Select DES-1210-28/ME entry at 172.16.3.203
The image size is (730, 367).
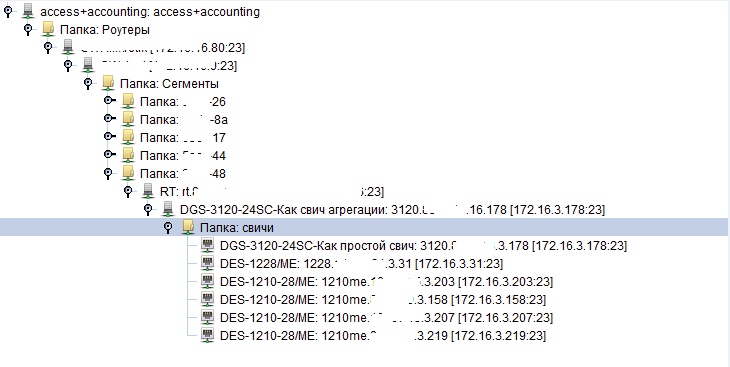[386, 282]
